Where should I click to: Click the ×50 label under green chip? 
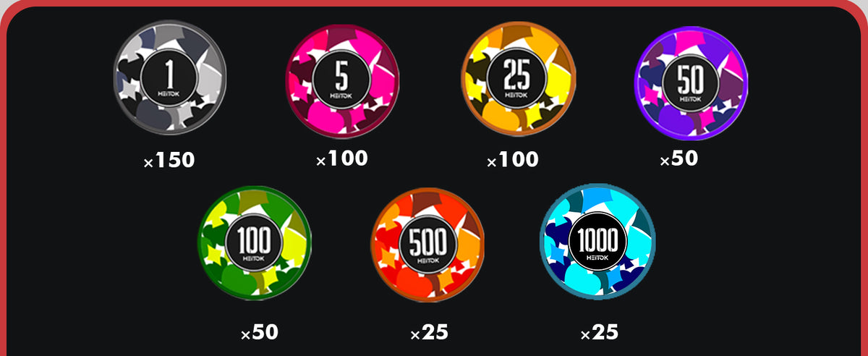click(x=260, y=333)
